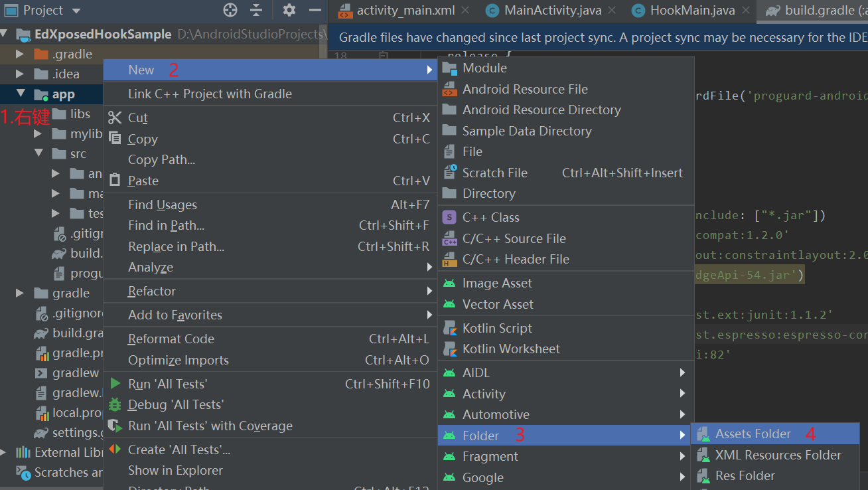Open the Activity submenu

click(566, 394)
